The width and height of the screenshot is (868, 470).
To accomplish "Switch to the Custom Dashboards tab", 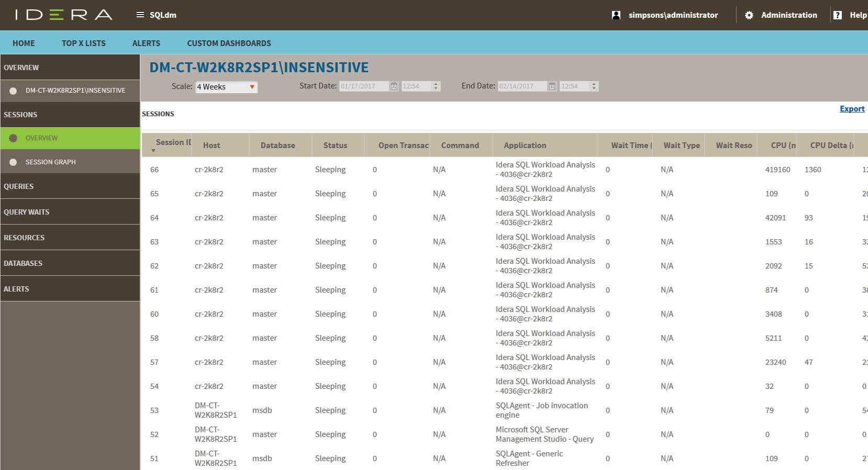I will pos(229,43).
